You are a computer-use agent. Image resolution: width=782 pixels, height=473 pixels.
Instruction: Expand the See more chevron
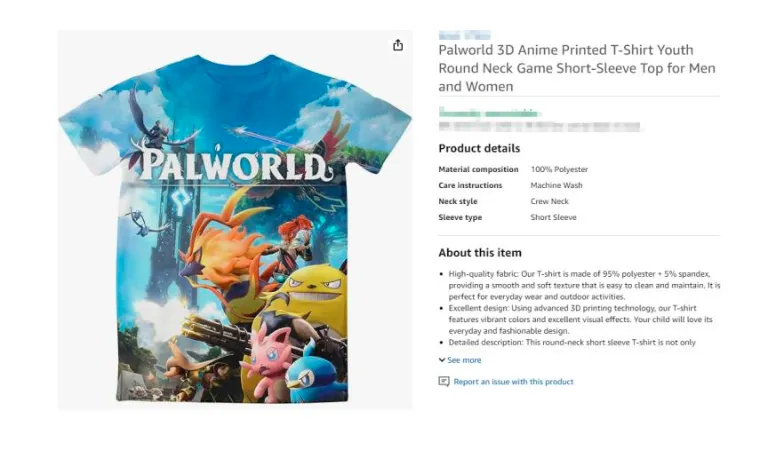click(441, 360)
